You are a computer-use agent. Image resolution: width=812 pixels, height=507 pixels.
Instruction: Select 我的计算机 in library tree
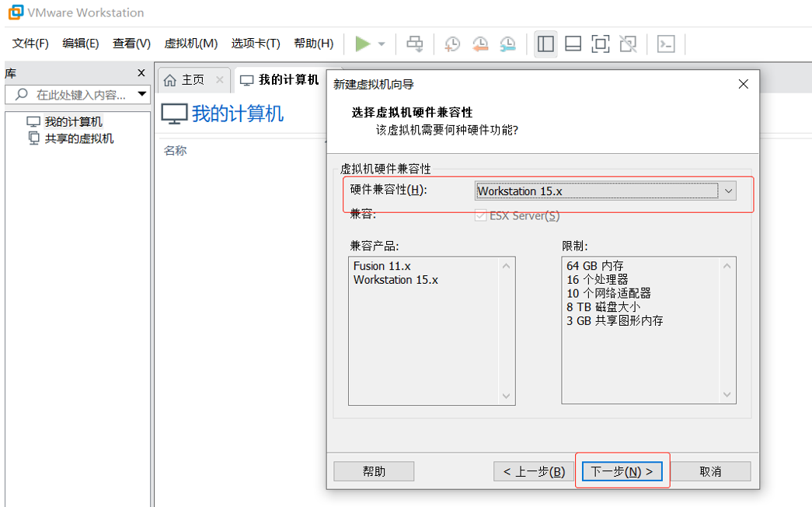click(x=73, y=122)
